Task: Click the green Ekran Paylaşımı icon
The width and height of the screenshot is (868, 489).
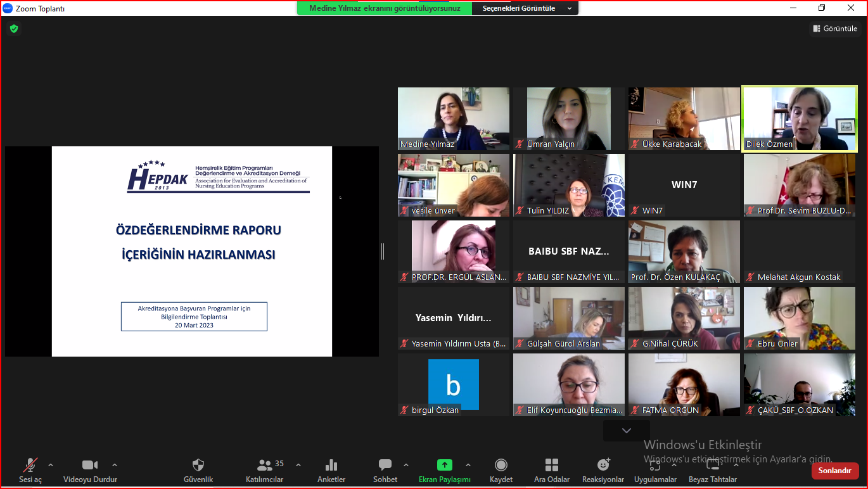Action: coord(445,466)
